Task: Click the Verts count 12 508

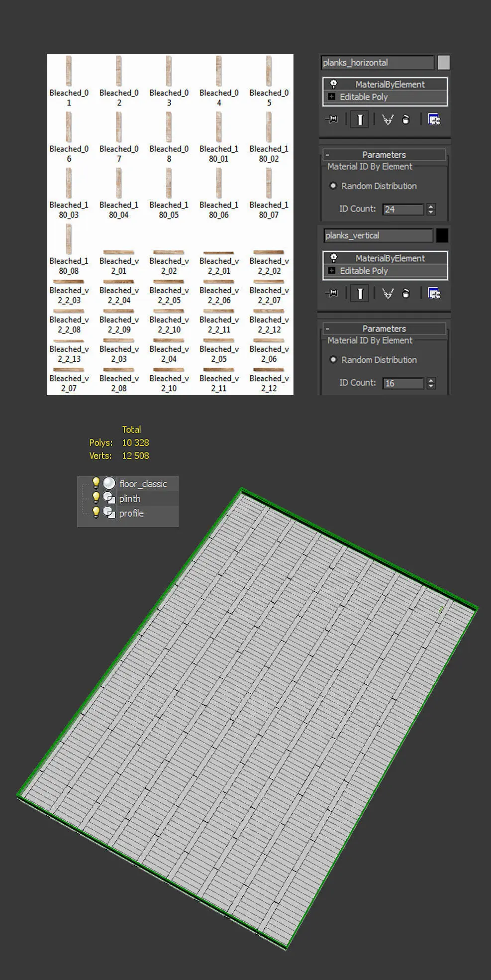Action: (x=135, y=455)
